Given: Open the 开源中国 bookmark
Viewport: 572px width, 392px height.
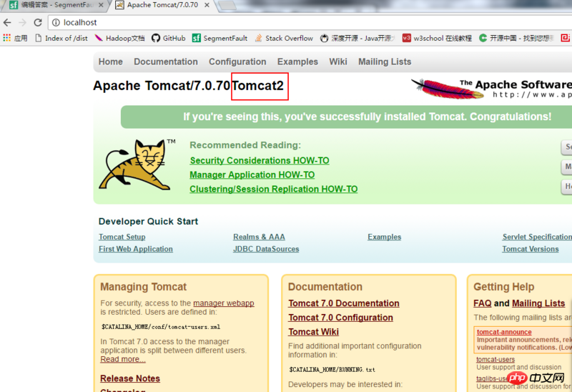Looking at the screenshot, I should click(516, 38).
